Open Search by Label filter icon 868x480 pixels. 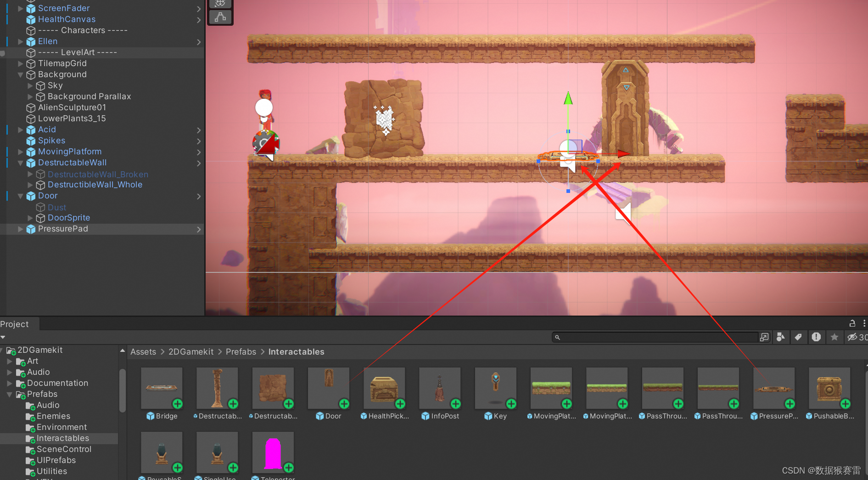click(x=798, y=337)
